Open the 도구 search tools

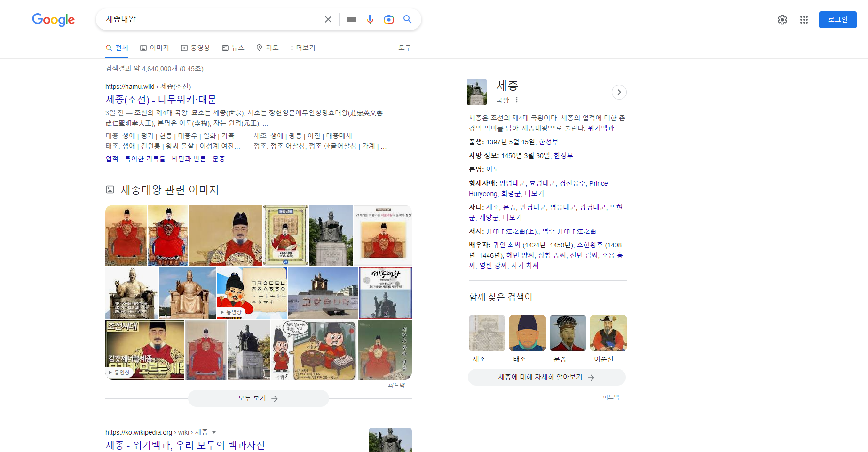coord(405,48)
